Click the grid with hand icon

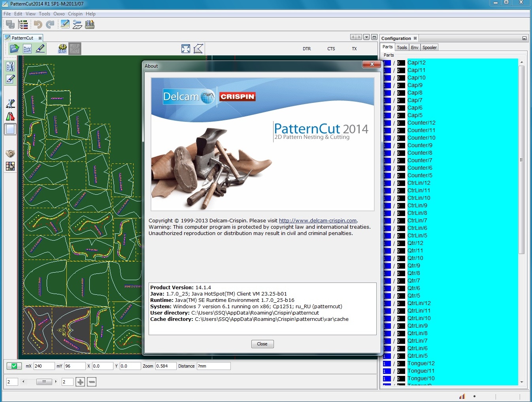click(10, 166)
